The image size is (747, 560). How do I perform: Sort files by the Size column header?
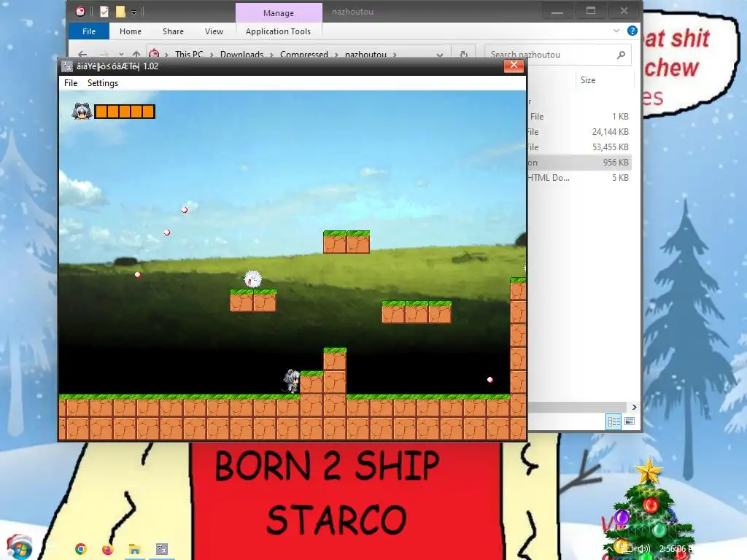point(588,80)
